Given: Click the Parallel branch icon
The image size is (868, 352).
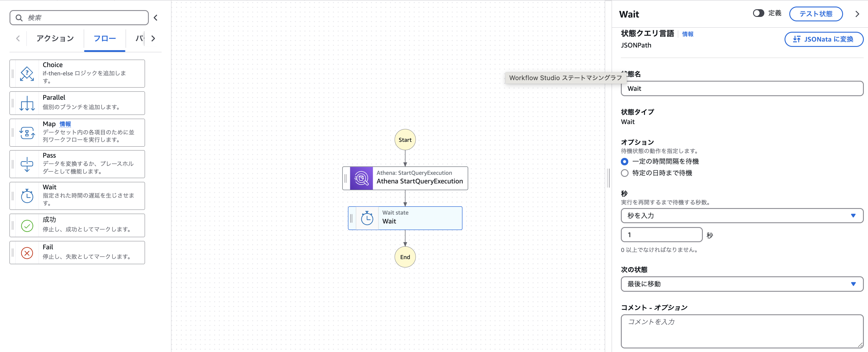Looking at the screenshot, I should [x=27, y=103].
